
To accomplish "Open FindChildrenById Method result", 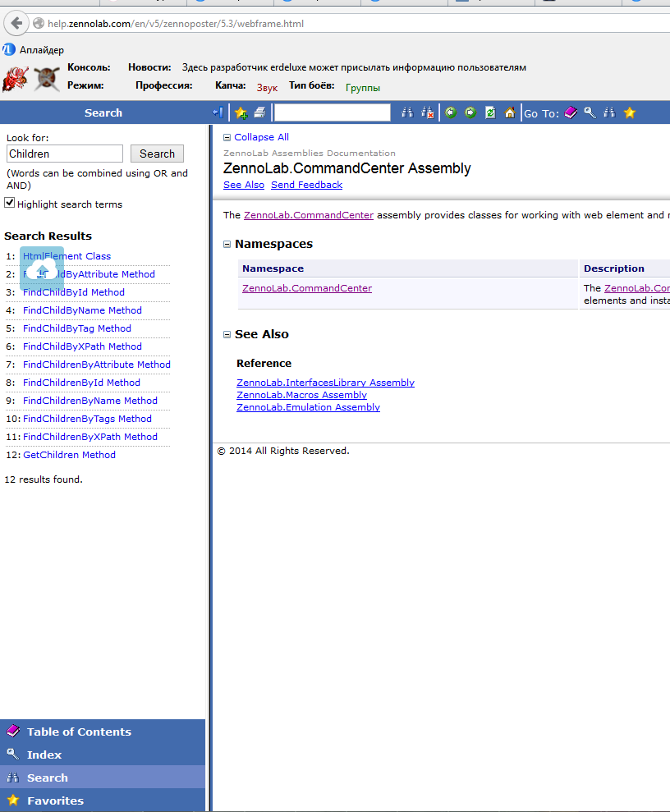I will point(81,383).
